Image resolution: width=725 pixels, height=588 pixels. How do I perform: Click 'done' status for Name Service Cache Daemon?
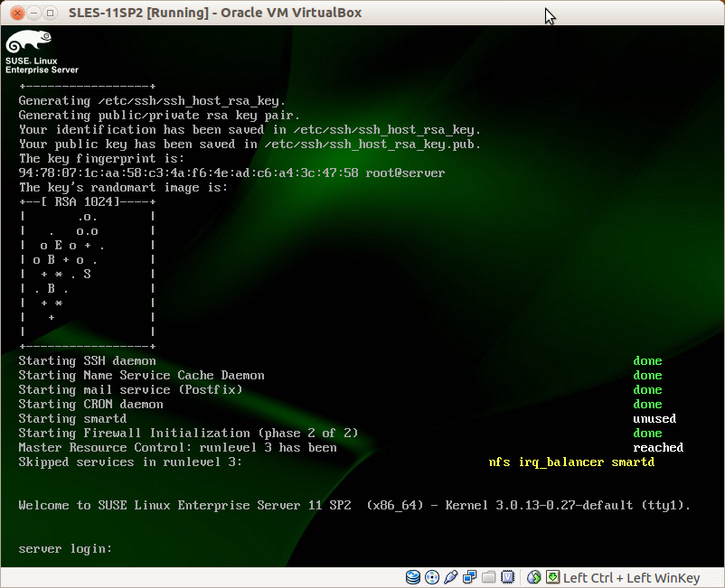click(x=647, y=375)
